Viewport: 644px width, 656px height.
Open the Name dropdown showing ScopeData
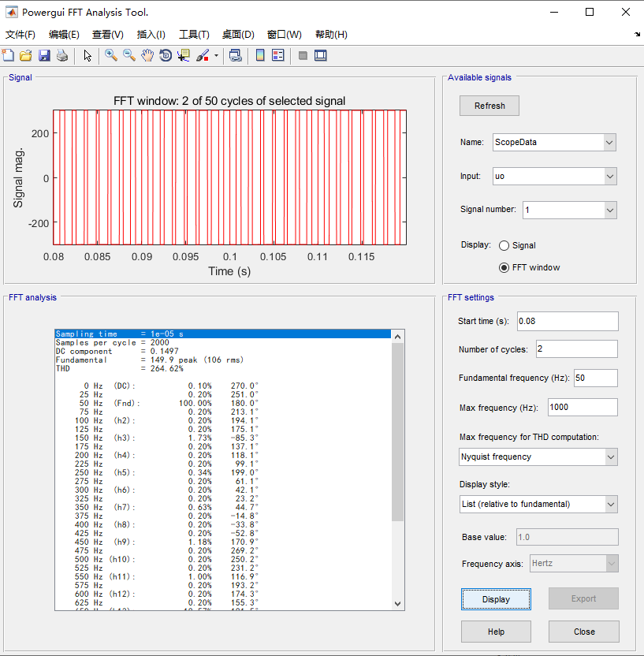(x=554, y=143)
